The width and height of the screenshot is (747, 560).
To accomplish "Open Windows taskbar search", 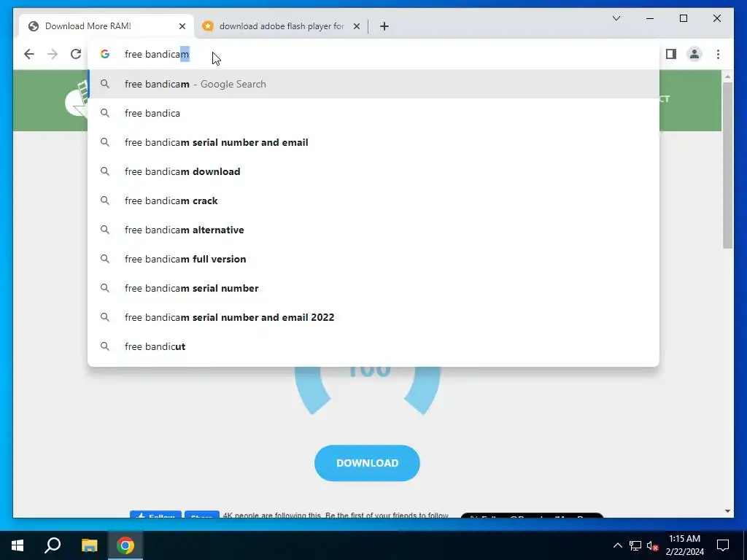I will click(53, 545).
